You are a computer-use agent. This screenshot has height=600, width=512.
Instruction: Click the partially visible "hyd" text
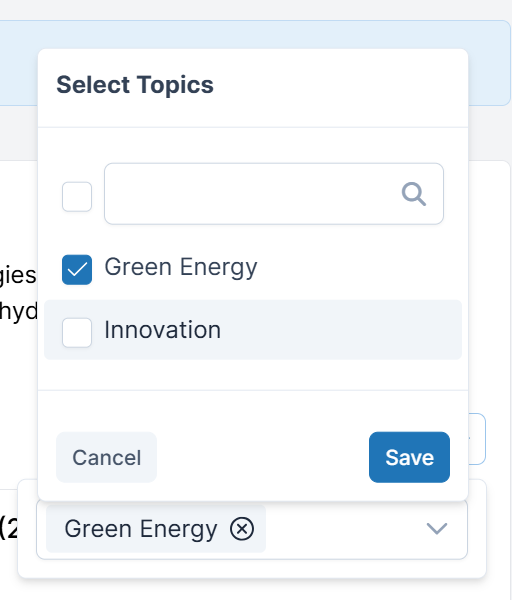pyautogui.click(x=19, y=312)
